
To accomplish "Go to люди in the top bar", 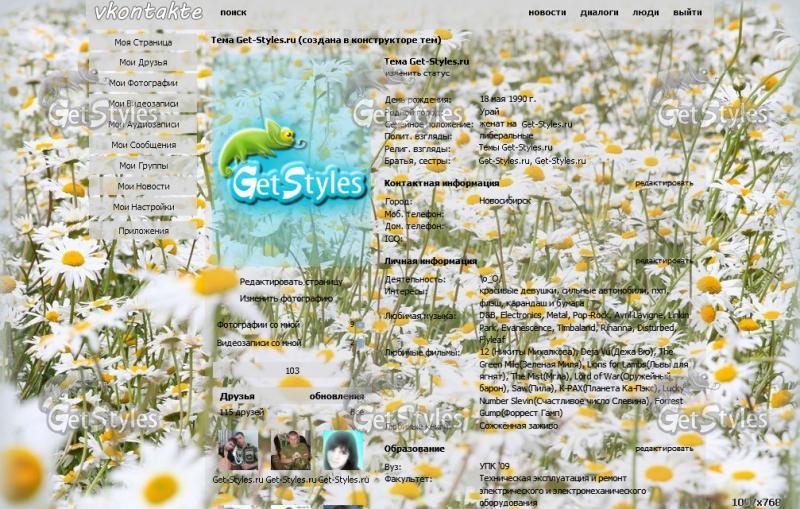I will [x=646, y=13].
